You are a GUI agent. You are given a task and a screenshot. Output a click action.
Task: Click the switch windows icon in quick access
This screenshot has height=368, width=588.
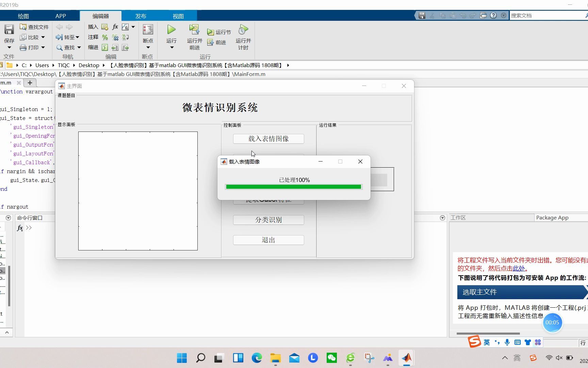tap(483, 15)
